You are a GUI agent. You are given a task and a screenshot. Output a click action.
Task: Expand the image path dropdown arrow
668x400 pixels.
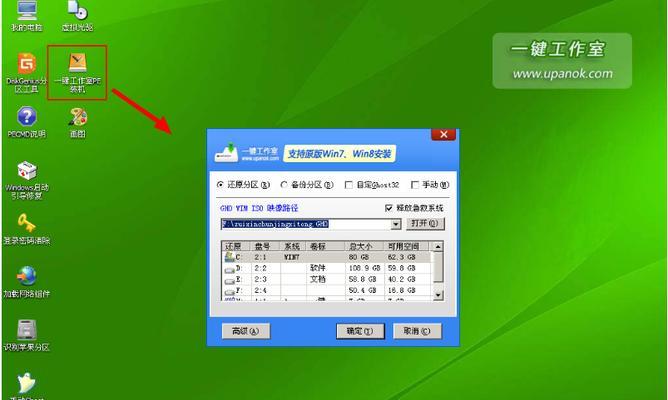[396, 224]
